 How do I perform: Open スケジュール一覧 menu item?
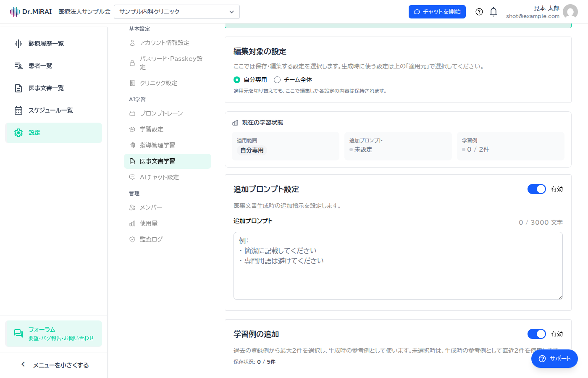click(x=54, y=110)
